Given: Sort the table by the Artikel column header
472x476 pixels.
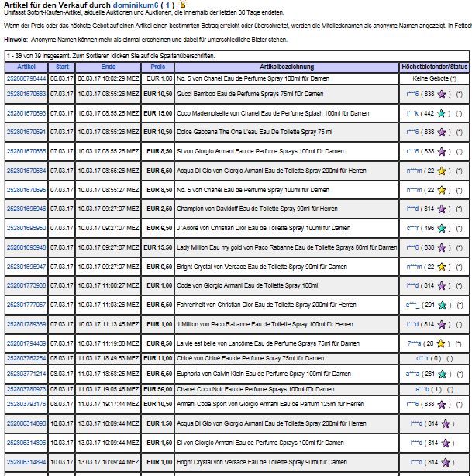Looking at the screenshot, I should [26, 67].
